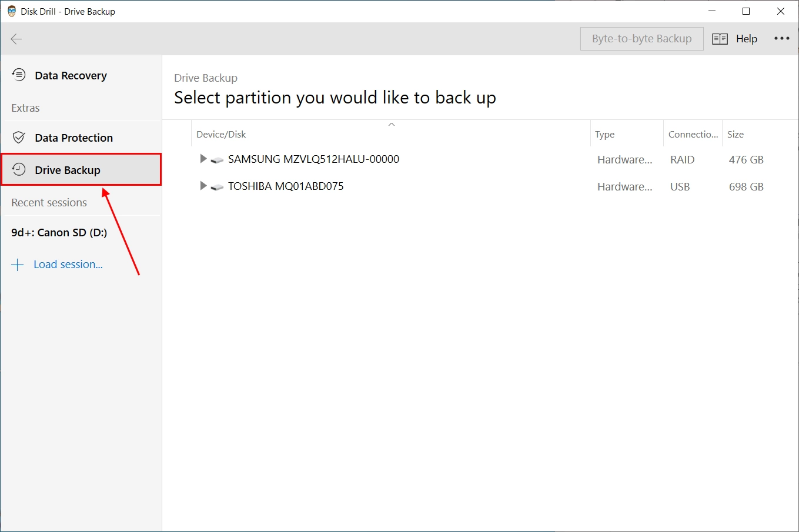Click the 698 GB size cell
Screen dimensions: 799x532
(x=746, y=187)
